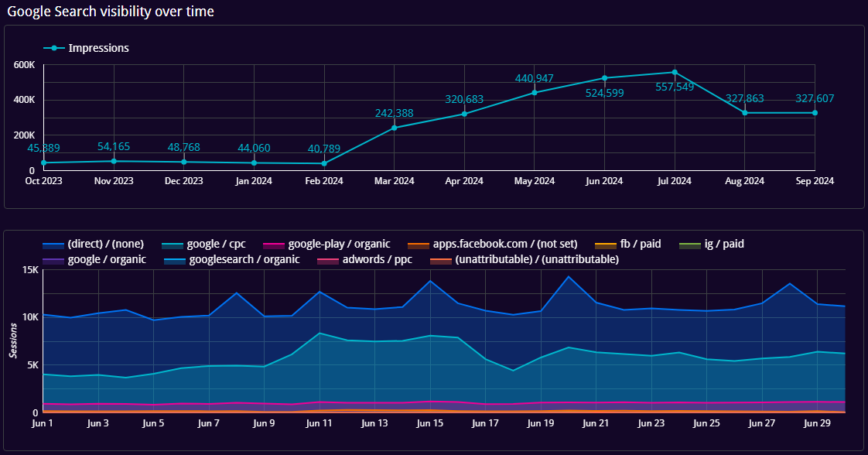Toggle the (direct) / (none) legend series
Viewport: 868px width, 455px height.
(x=93, y=244)
